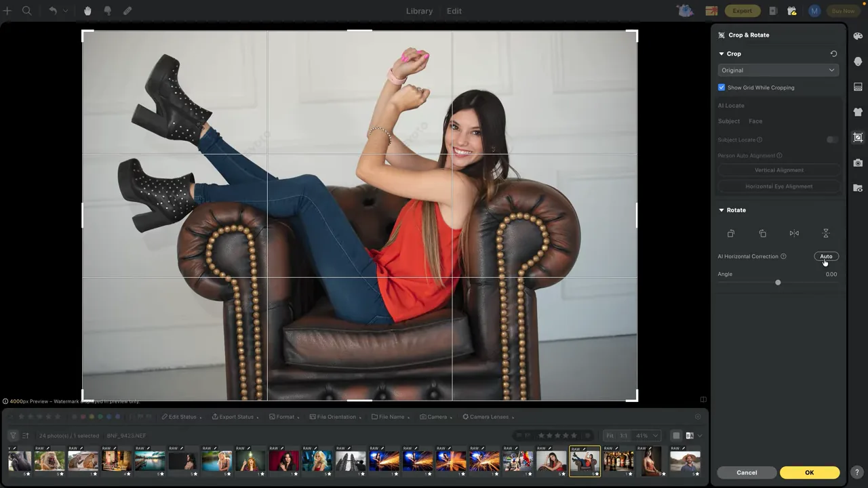Select the 1:1 zoom option

click(x=623, y=436)
